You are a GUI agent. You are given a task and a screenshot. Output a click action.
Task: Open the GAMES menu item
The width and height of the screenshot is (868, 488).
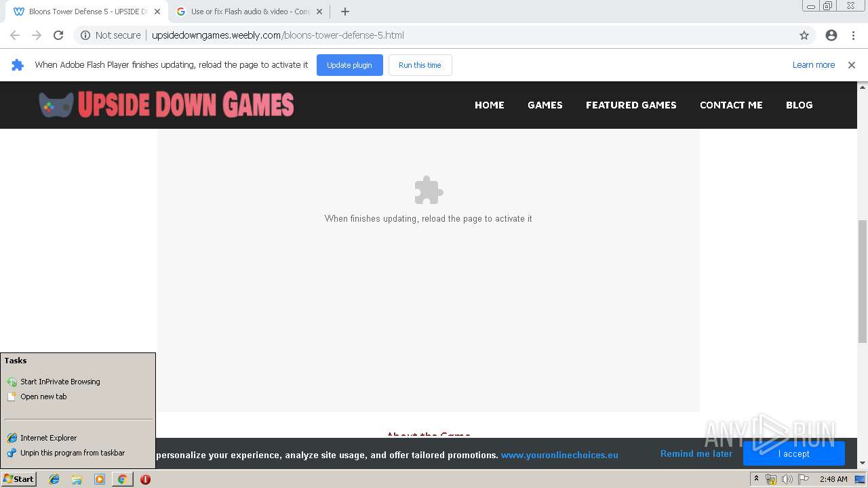click(x=545, y=105)
